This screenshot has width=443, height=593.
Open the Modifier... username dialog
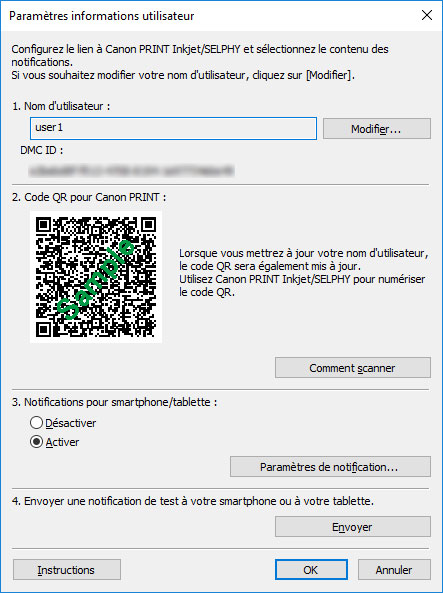point(376,129)
